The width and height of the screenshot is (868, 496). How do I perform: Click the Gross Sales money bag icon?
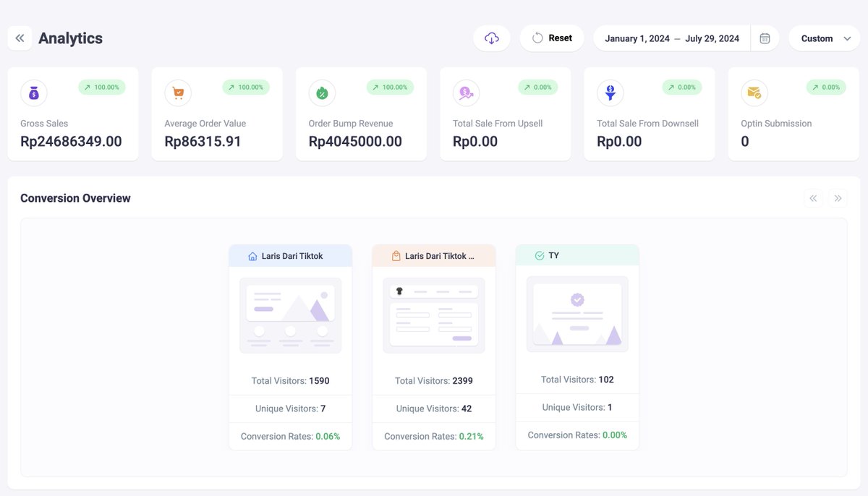[34, 93]
